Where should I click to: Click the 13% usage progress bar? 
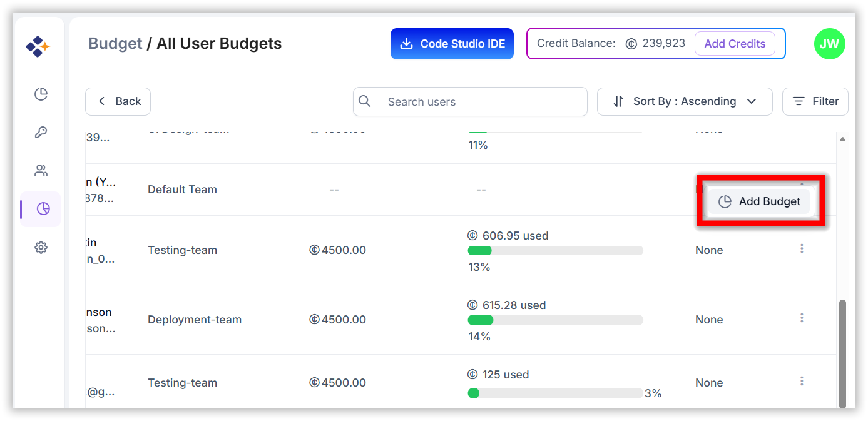pyautogui.click(x=555, y=250)
